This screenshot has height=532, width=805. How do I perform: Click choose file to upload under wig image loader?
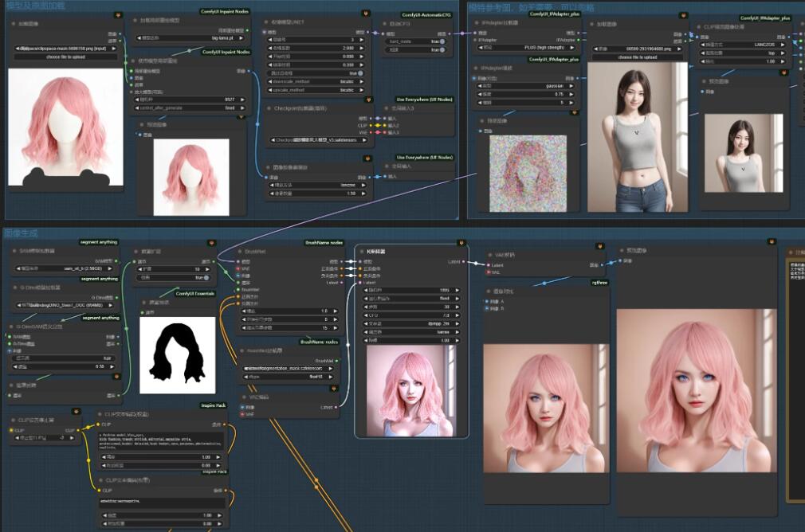click(65, 57)
